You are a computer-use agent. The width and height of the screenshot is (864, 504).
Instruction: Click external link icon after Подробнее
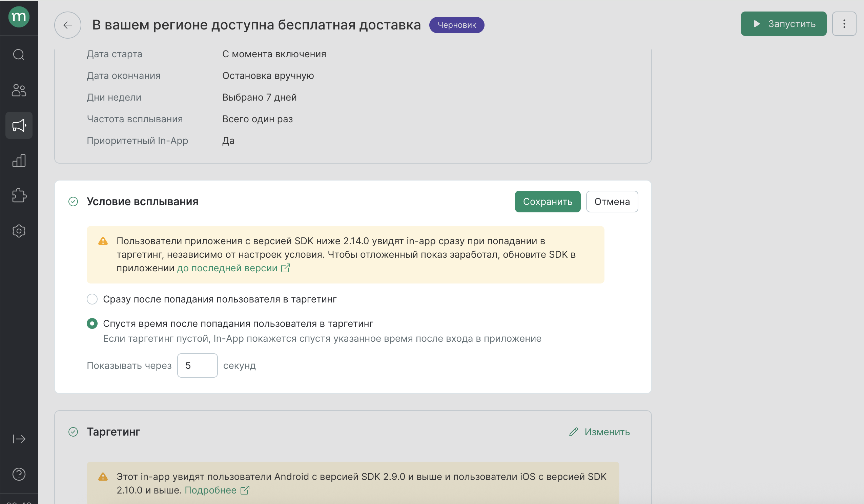[245, 490]
